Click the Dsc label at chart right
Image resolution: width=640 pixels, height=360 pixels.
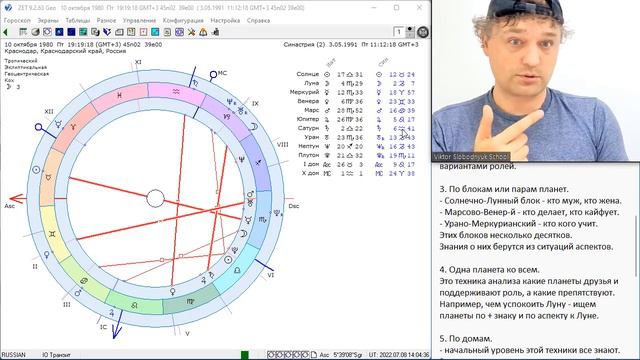pyautogui.click(x=293, y=206)
